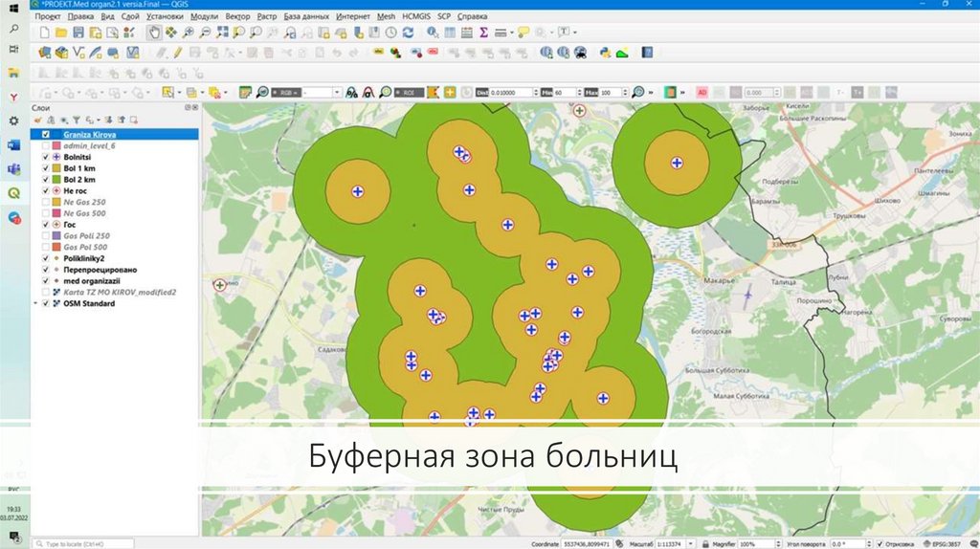This screenshot has width=980, height=549.
Task: Select the Pan Map hand tool
Action: click(x=154, y=33)
